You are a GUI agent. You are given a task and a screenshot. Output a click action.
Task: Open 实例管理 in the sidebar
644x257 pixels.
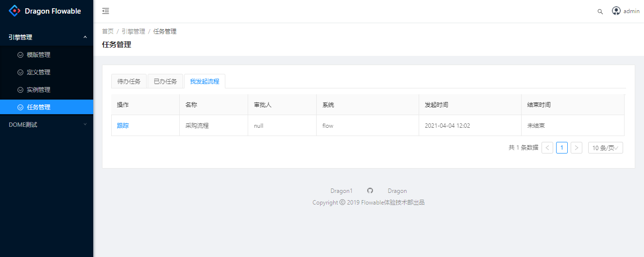pos(47,90)
